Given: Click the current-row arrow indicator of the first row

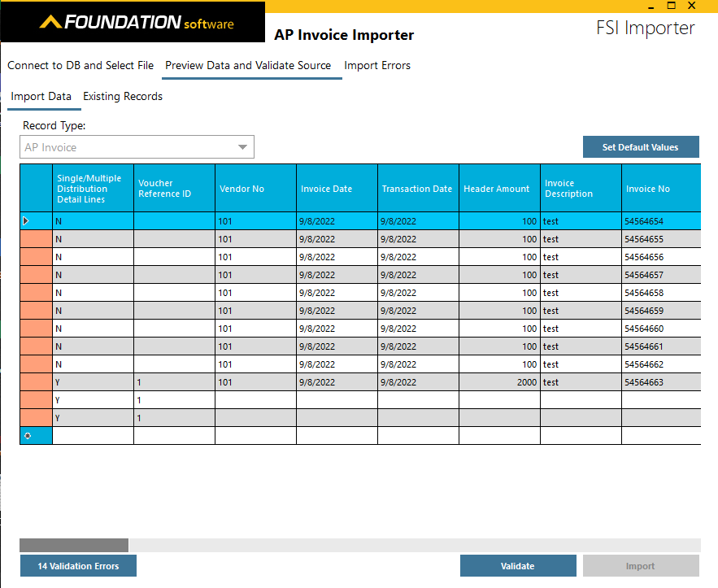Looking at the screenshot, I should (x=26, y=221).
